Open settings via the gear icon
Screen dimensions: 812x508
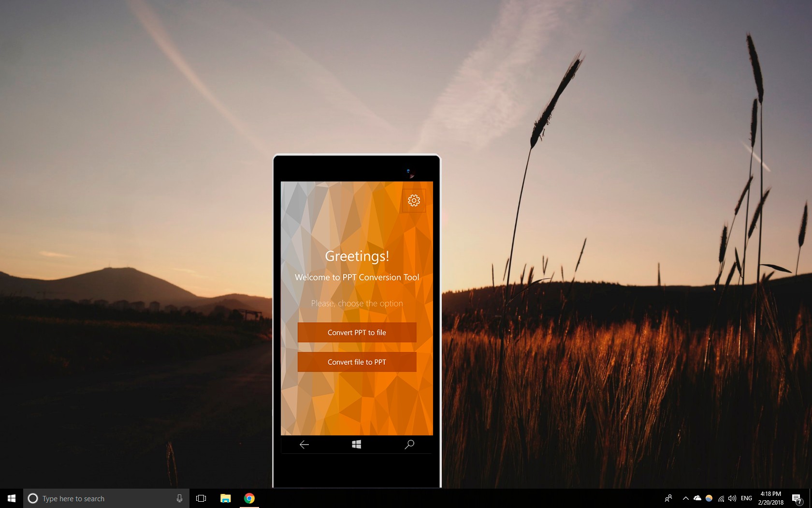click(414, 200)
